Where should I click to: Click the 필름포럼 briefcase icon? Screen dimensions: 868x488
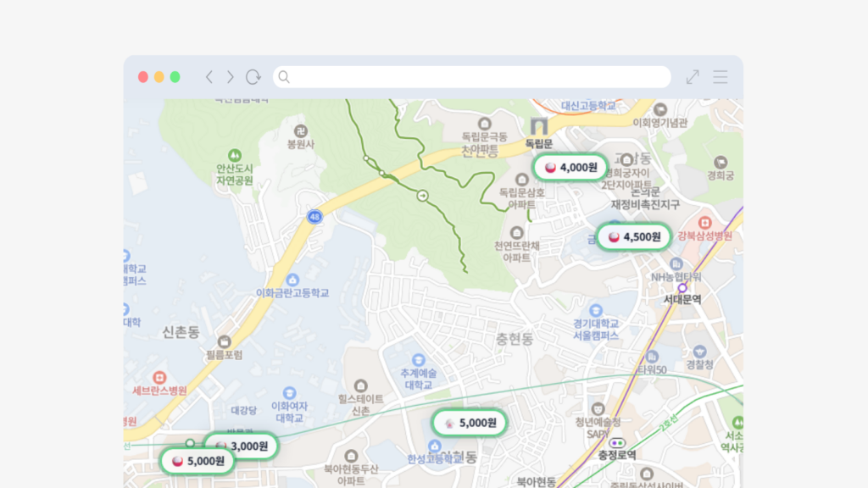point(224,342)
